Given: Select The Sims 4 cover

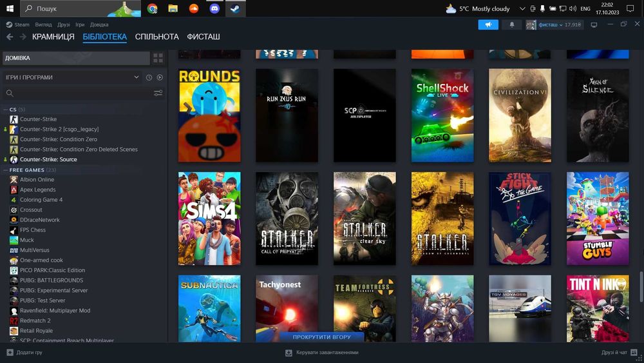Looking at the screenshot, I should (x=209, y=219).
